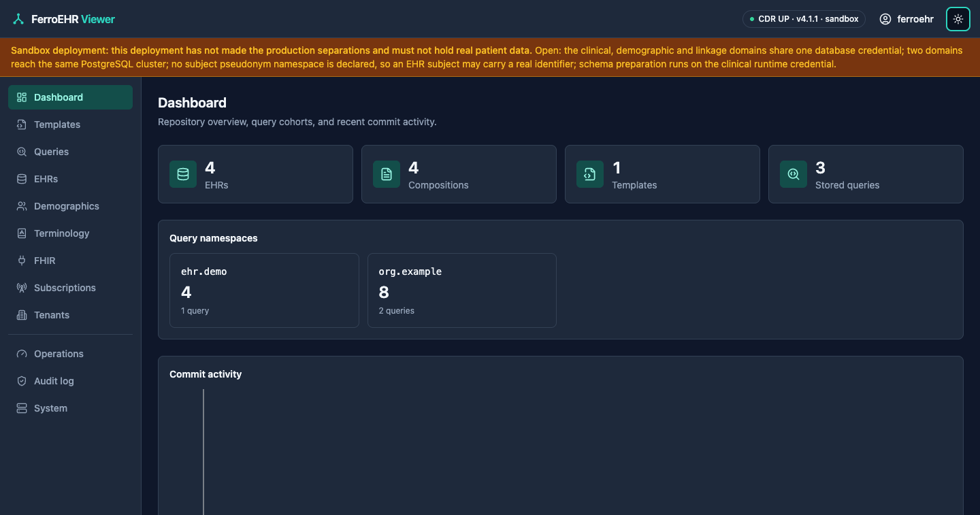The height and width of the screenshot is (515, 980).
Task: Open the Templates stat card showing 1
Action: tap(662, 174)
